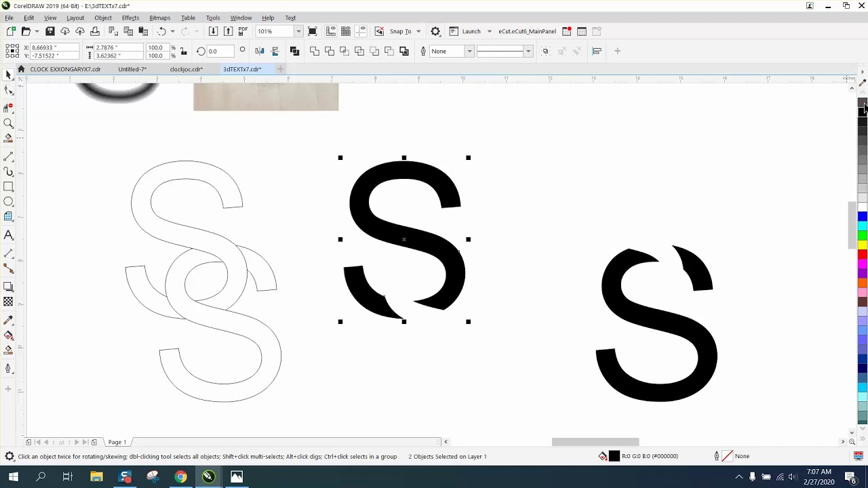Viewport: 868px width, 488px height.
Task: Choose the Ellipse tool
Action: pyautogui.click(x=8, y=201)
